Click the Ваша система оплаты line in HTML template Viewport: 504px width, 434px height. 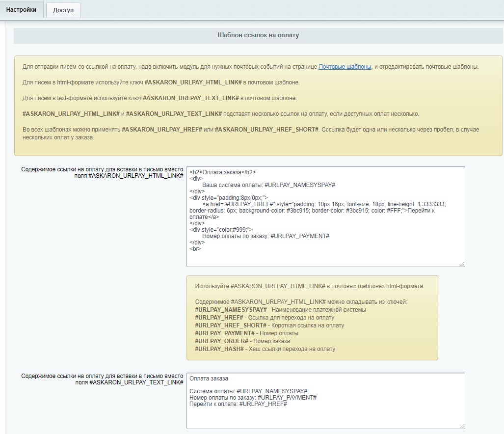268,185
